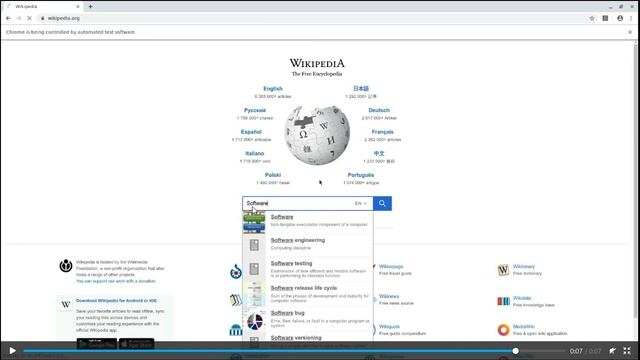Select Software engineering suggestion
The height and width of the screenshot is (360, 640).
[x=308, y=244]
